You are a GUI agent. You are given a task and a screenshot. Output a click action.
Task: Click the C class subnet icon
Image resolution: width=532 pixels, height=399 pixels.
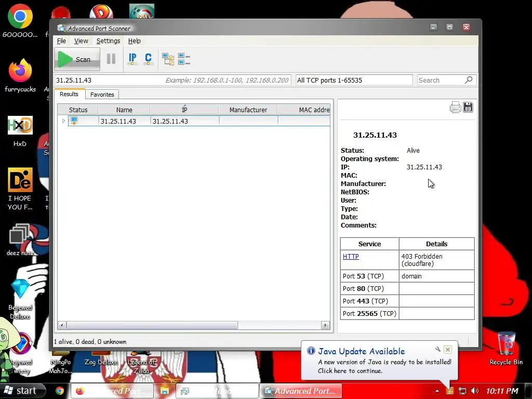[148, 59]
